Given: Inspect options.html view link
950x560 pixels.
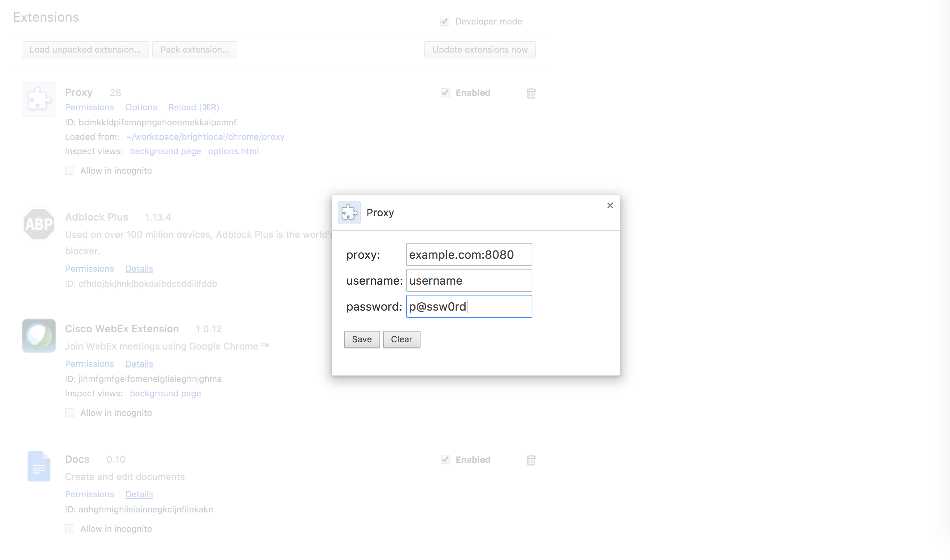Looking at the screenshot, I should [x=233, y=151].
